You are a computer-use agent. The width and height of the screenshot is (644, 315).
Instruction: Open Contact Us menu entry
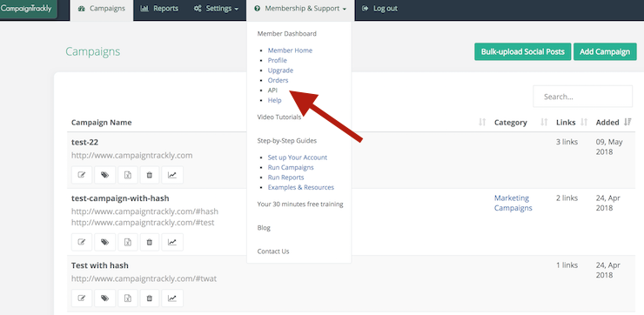click(x=273, y=251)
